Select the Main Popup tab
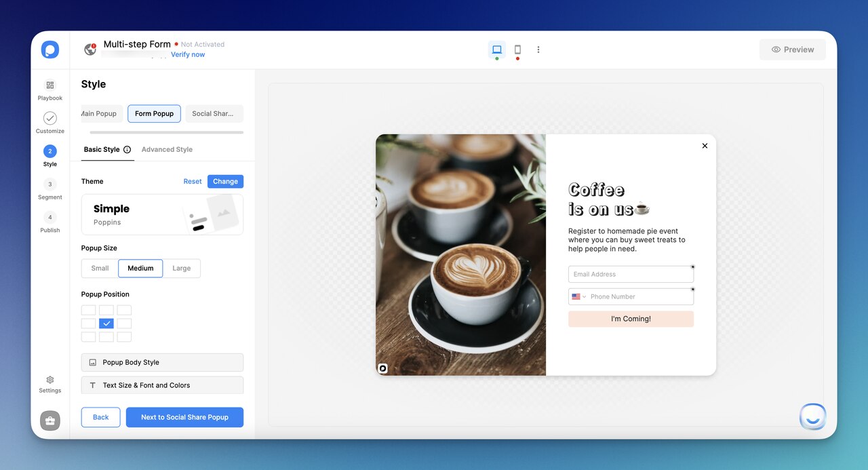Image resolution: width=868 pixels, height=470 pixels. (102, 114)
